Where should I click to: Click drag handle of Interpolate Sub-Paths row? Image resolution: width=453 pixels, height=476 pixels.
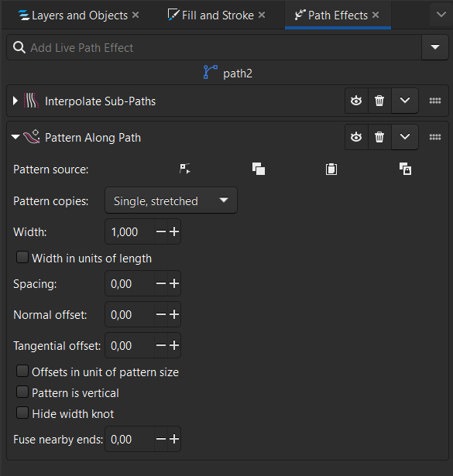[x=434, y=101]
